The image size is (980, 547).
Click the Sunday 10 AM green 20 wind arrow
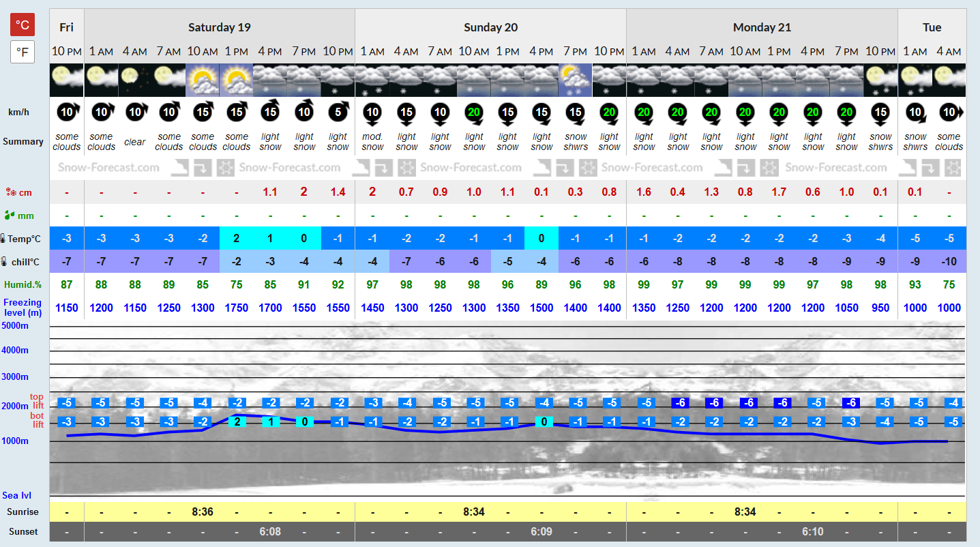[x=474, y=113]
